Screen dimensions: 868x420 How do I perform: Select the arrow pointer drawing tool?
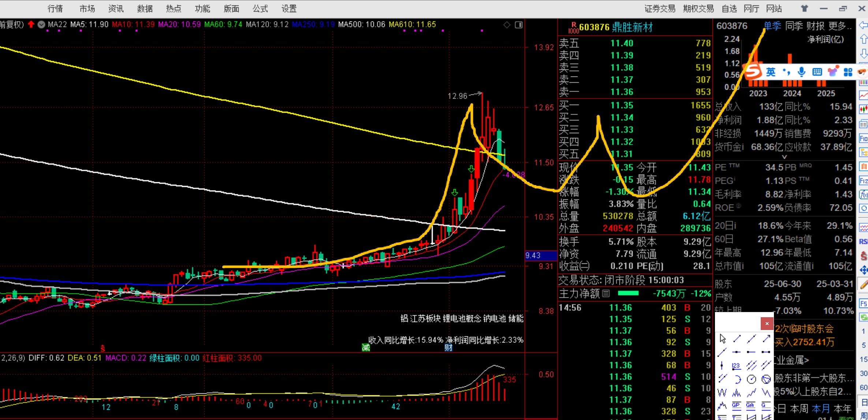coord(723,338)
